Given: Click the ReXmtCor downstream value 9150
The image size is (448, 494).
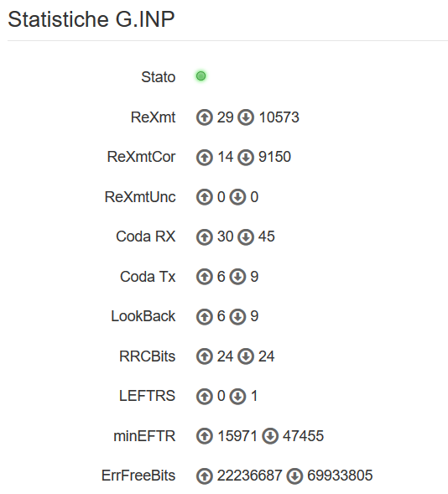Looking at the screenshot, I should (x=274, y=157).
